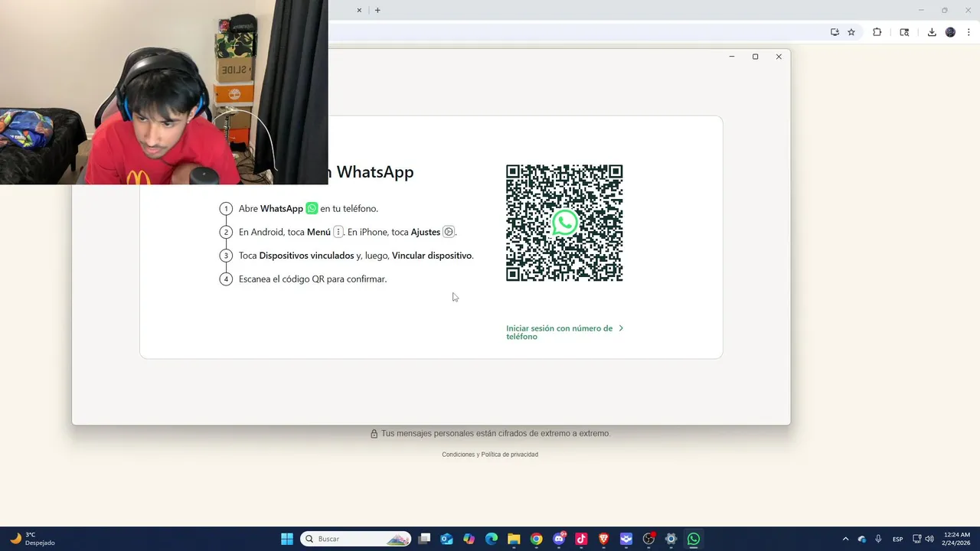Open the Chrome profile avatar
Screen dimensions: 980x551
(950, 32)
